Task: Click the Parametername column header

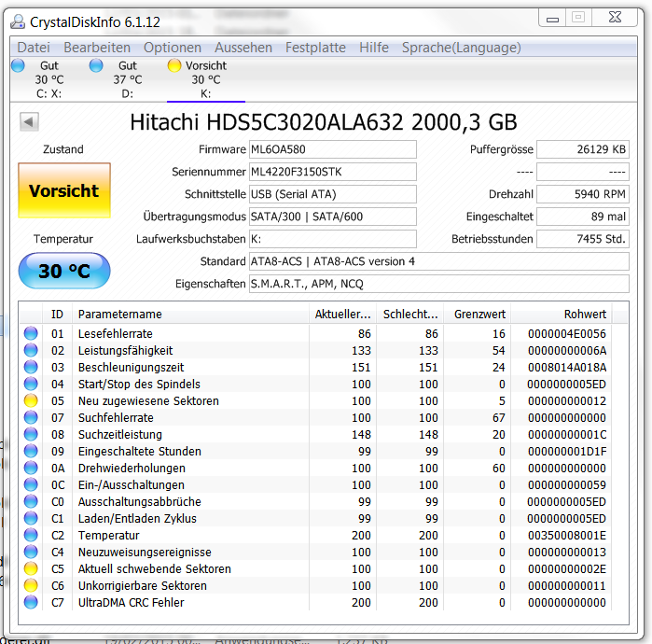Action: (190, 315)
